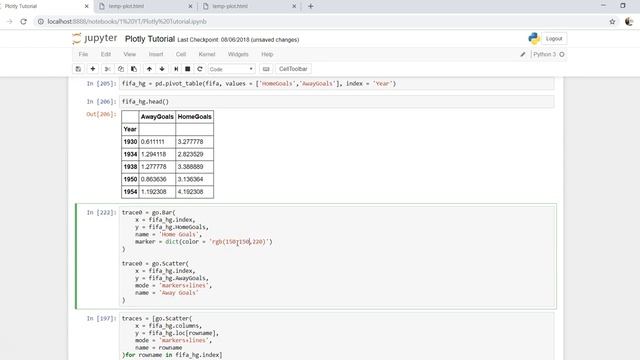Interrupt the kernel stop icon
The image size is (640, 360).
pos(188,69)
